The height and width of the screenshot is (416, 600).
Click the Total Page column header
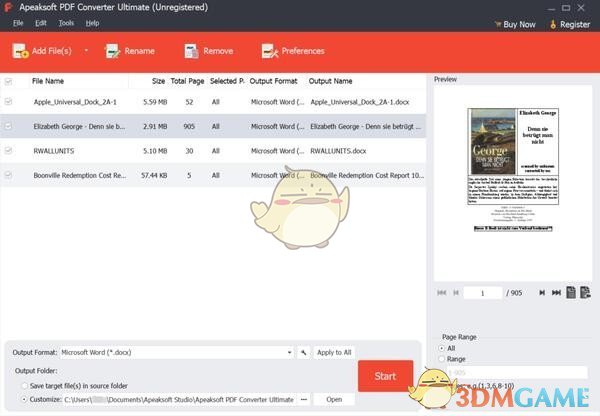[187, 81]
